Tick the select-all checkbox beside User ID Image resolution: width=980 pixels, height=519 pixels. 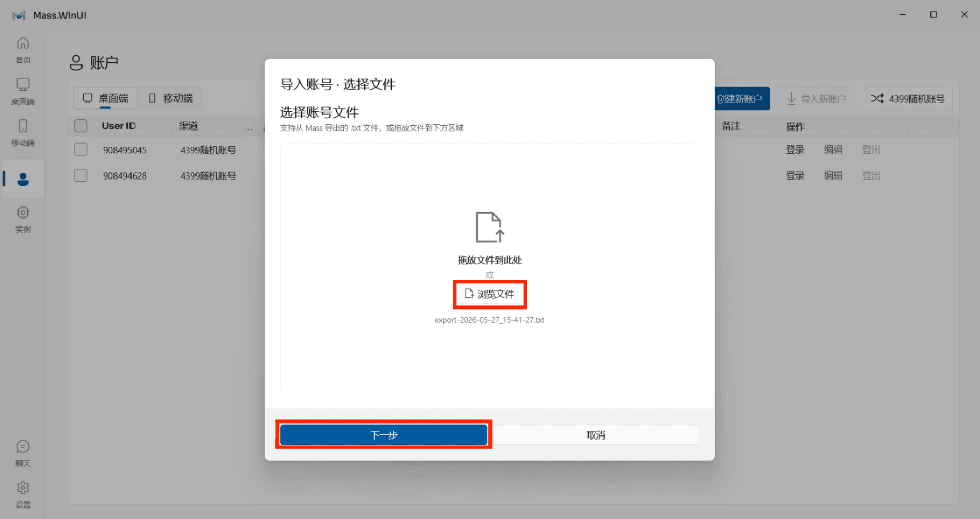80,126
